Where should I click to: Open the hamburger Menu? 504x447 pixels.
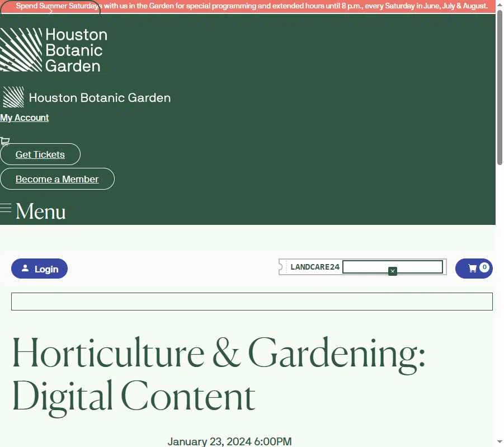point(33,211)
